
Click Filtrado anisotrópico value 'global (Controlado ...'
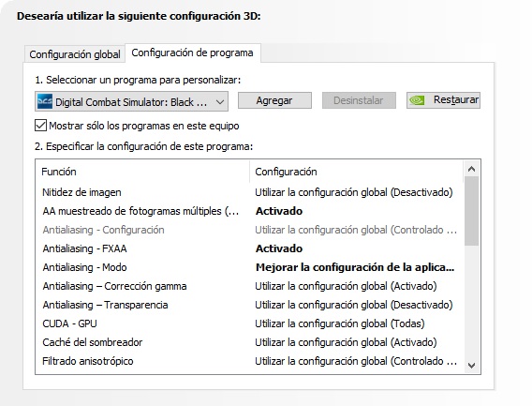(356, 361)
